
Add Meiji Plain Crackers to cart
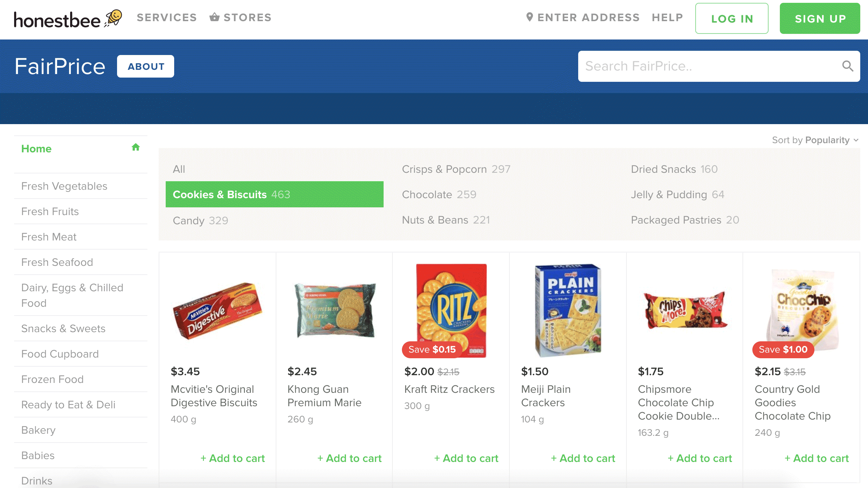[x=582, y=458]
